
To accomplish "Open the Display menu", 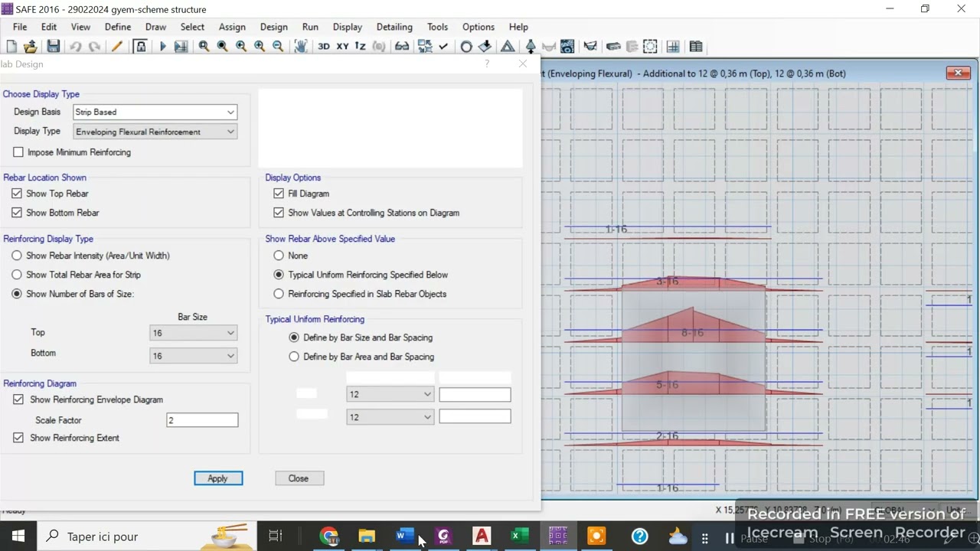I will click(348, 27).
